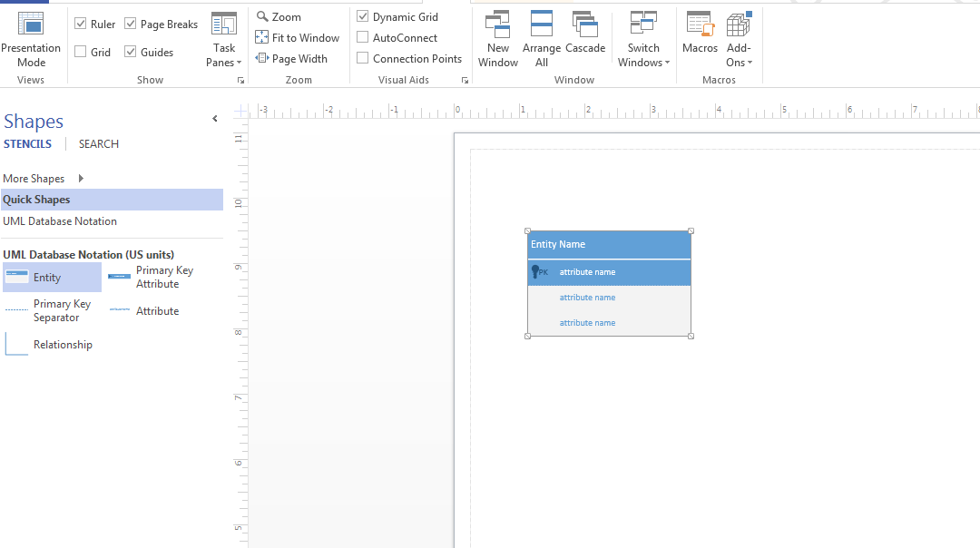Viewport: 980px width, 548px height.
Task: Select Fit to Window
Action: [x=298, y=38]
